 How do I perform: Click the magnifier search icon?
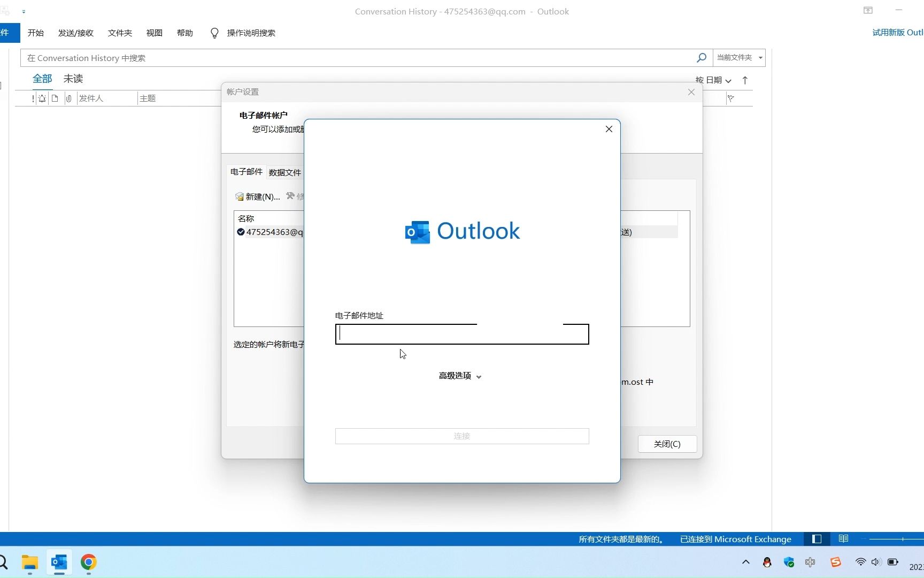(702, 57)
